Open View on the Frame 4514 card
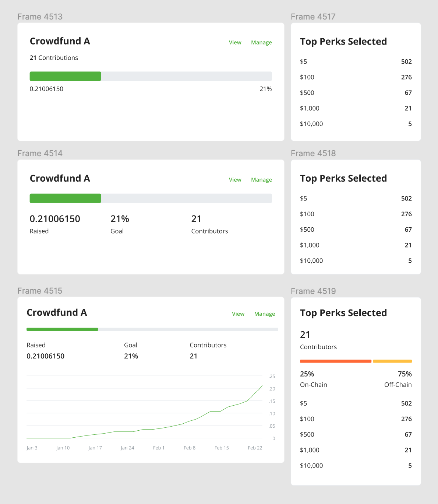 pyautogui.click(x=235, y=179)
